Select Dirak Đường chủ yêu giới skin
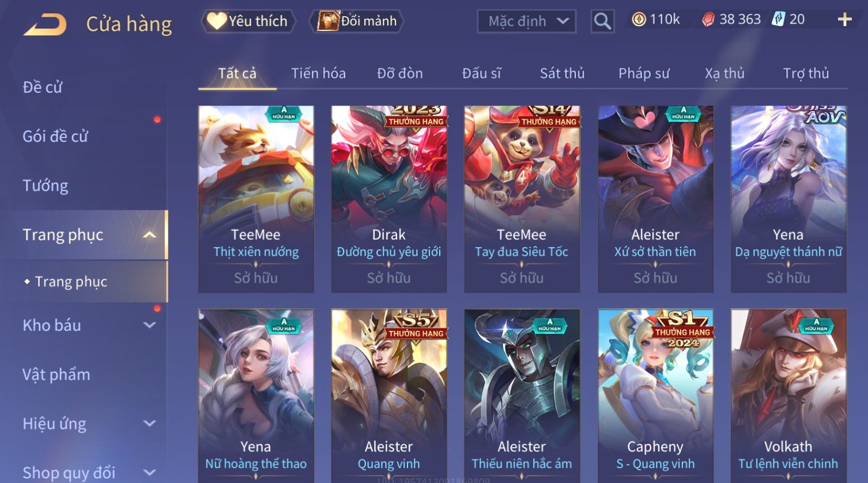The image size is (868, 483). [389, 199]
